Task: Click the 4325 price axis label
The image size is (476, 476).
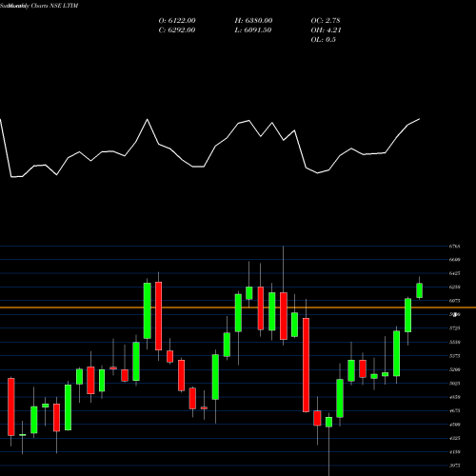Action: (x=454, y=438)
